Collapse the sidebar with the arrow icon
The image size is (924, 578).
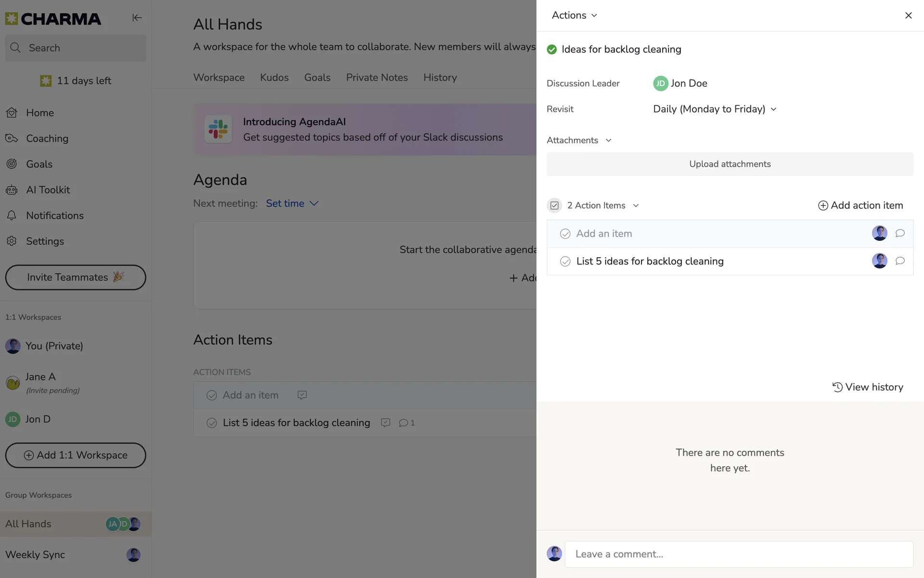click(x=137, y=18)
